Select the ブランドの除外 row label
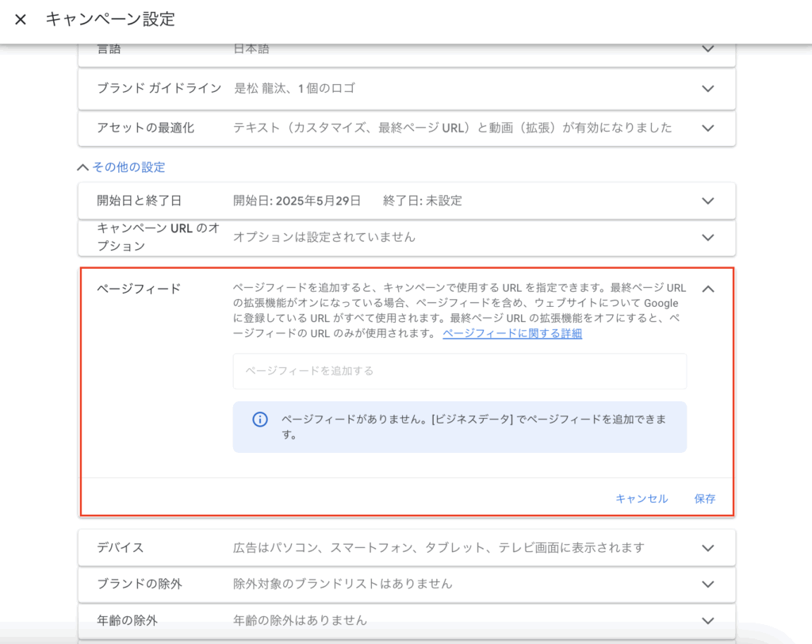 (140, 584)
